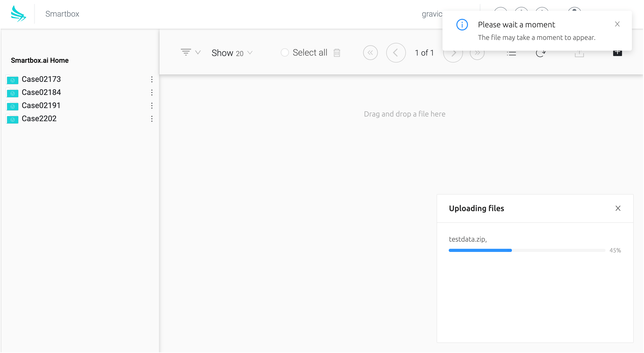Switch to list view icon
This screenshot has height=353, width=644.
pos(511,53)
